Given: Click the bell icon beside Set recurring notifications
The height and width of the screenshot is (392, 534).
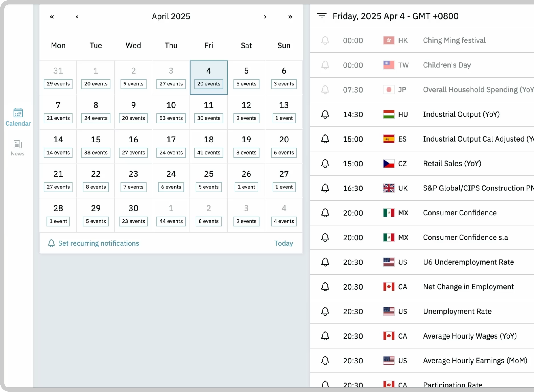Looking at the screenshot, I should pos(51,243).
